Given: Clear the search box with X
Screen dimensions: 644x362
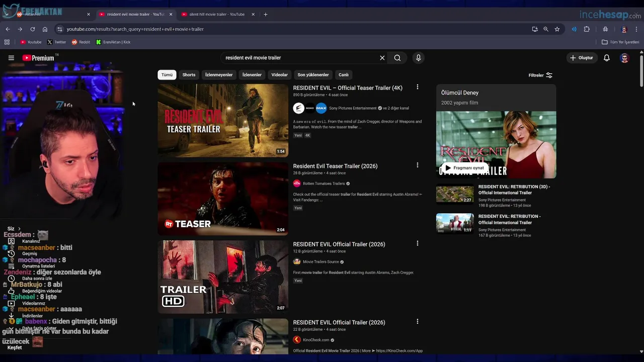Looking at the screenshot, I should click(382, 58).
